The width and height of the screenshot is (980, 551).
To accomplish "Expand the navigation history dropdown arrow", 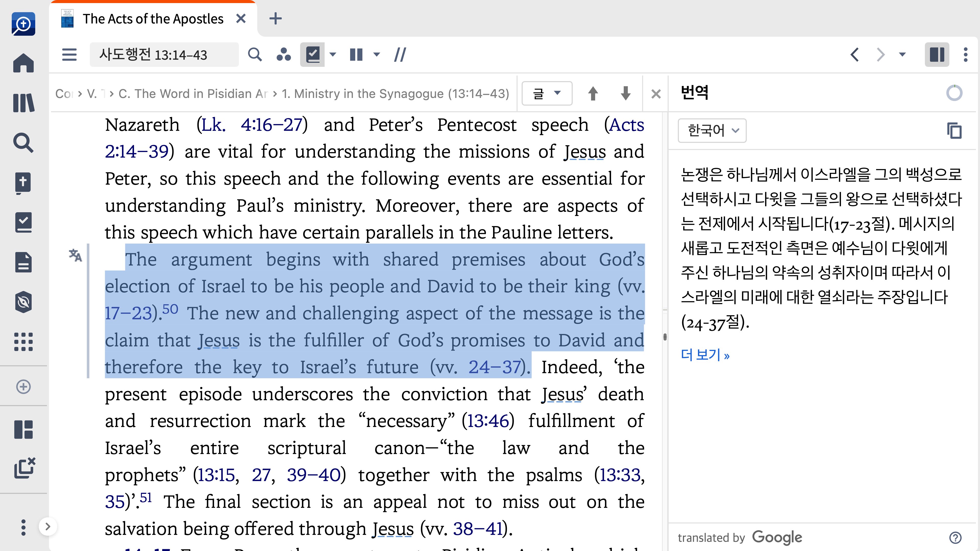I will pos(902,55).
